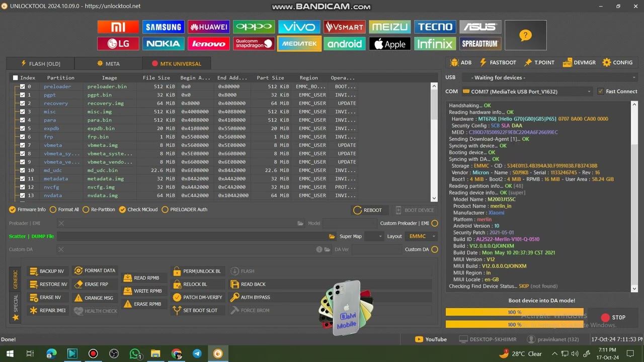Click the red STOP button
This screenshot has height=362, width=644.
613,317
